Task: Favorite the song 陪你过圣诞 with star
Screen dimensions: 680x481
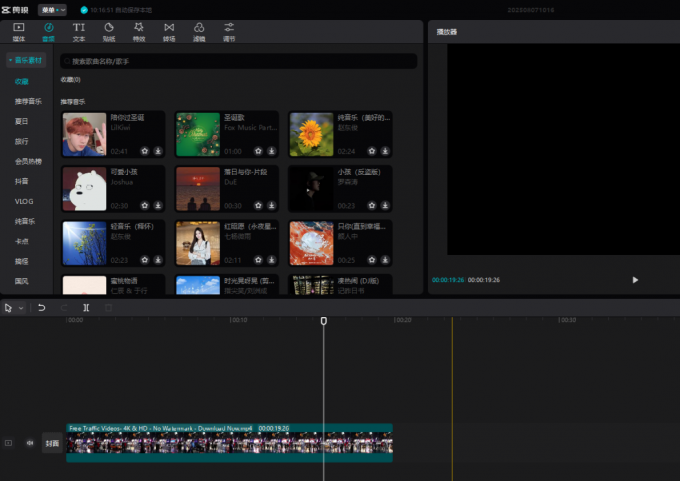Action: pos(145,152)
